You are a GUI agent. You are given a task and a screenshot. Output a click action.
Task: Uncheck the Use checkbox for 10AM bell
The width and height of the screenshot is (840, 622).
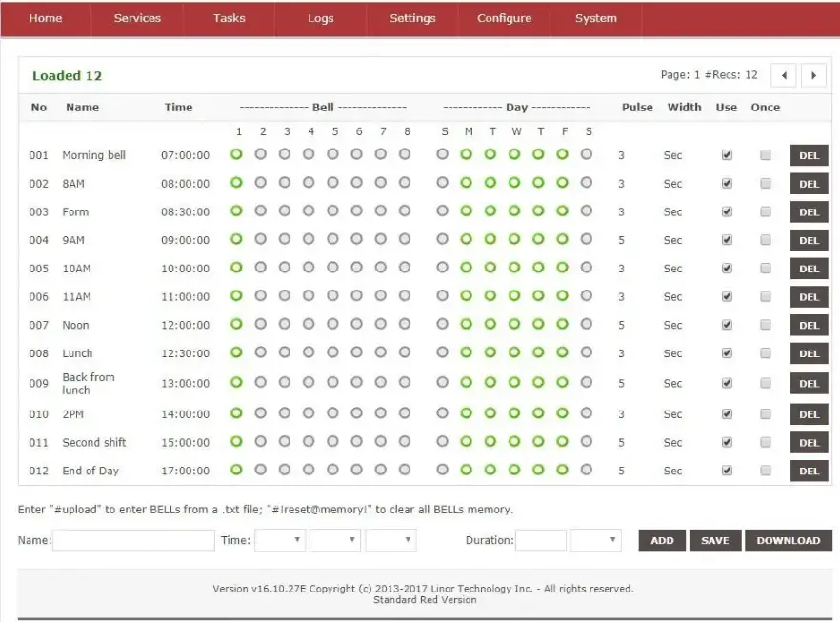(727, 269)
